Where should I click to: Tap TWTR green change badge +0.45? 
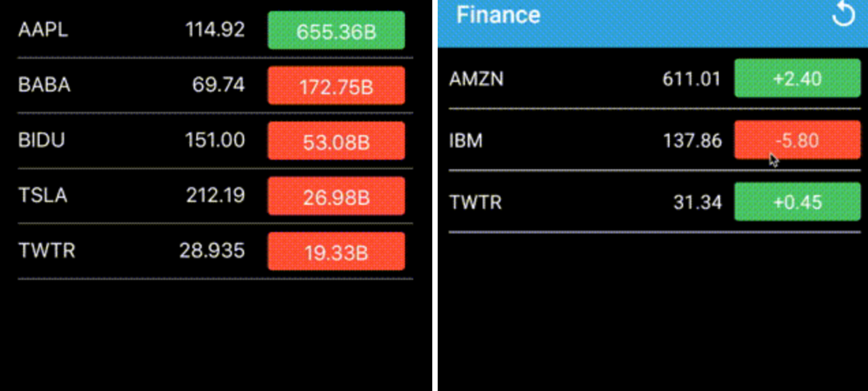click(x=797, y=202)
